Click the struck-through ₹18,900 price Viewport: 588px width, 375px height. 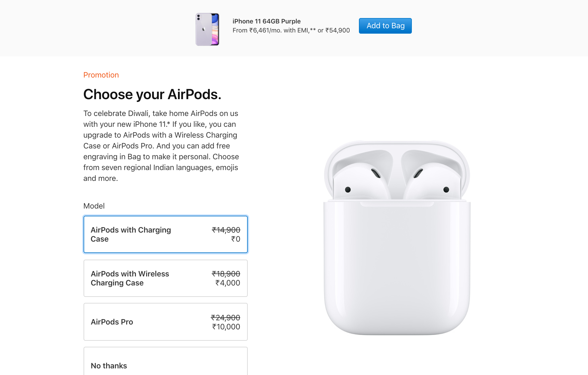[x=226, y=274]
